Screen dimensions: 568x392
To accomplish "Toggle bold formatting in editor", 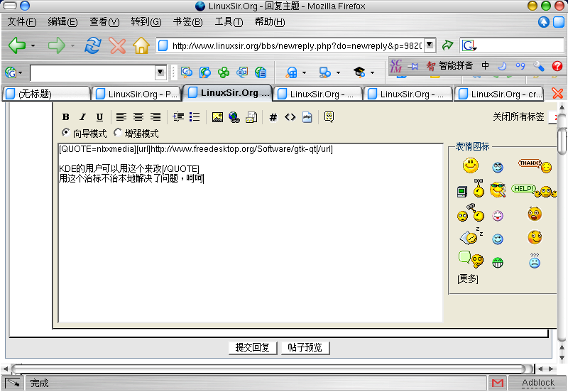I will 65,117.
